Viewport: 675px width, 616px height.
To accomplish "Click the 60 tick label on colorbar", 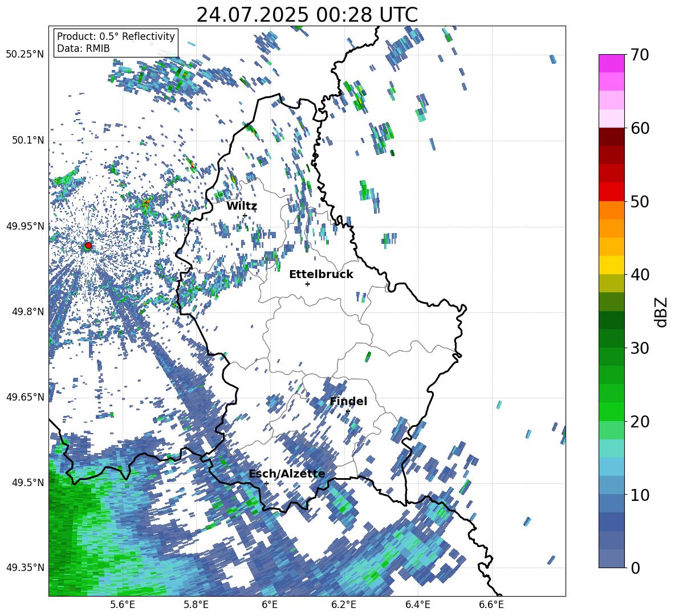I will click(x=640, y=128).
